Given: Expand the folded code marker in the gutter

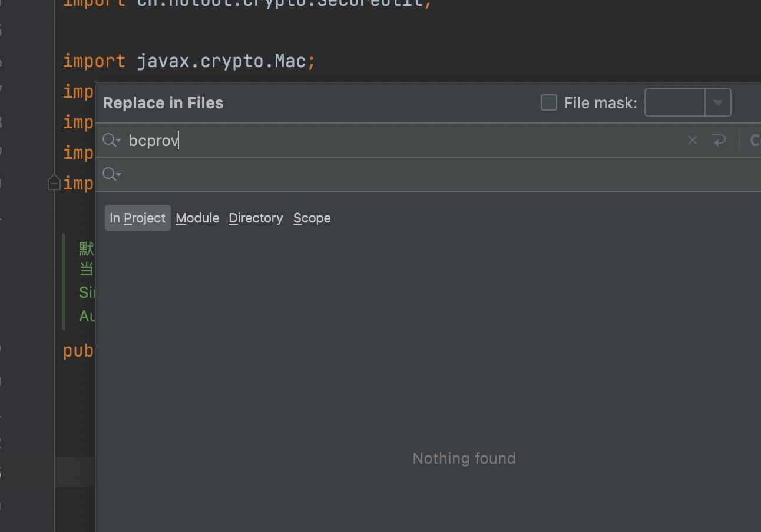Looking at the screenshot, I should click(x=54, y=183).
